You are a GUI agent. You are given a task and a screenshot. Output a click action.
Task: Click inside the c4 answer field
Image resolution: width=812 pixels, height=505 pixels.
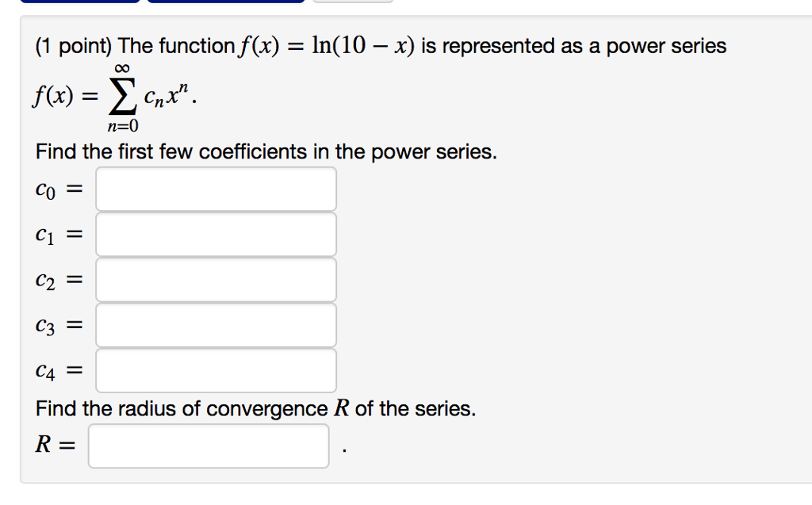point(215,369)
